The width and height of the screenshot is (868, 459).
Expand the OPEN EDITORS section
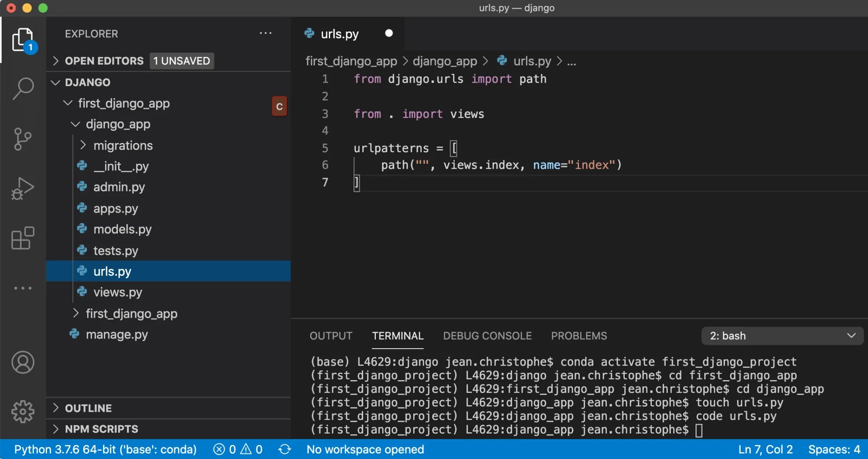coord(104,61)
